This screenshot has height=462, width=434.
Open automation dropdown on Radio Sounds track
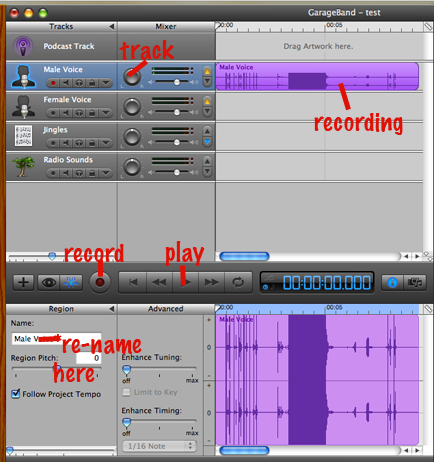tap(106, 173)
